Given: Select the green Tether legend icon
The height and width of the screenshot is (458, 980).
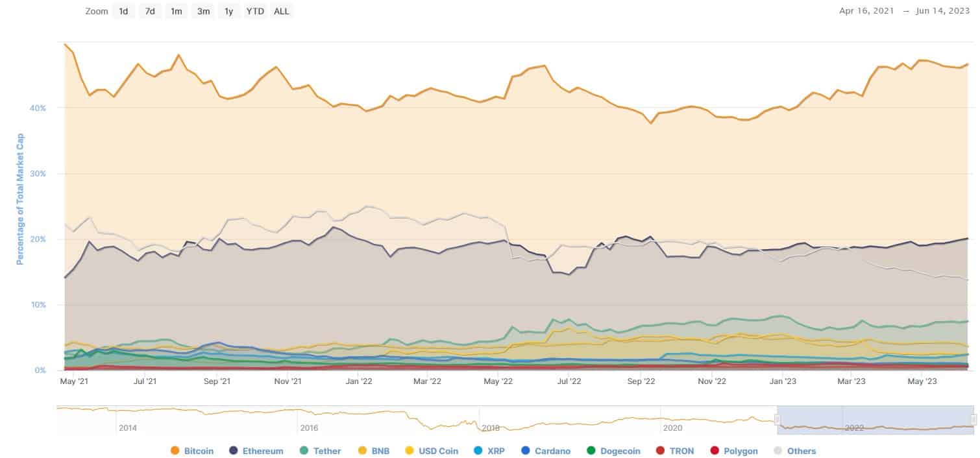Looking at the screenshot, I should pos(303,450).
